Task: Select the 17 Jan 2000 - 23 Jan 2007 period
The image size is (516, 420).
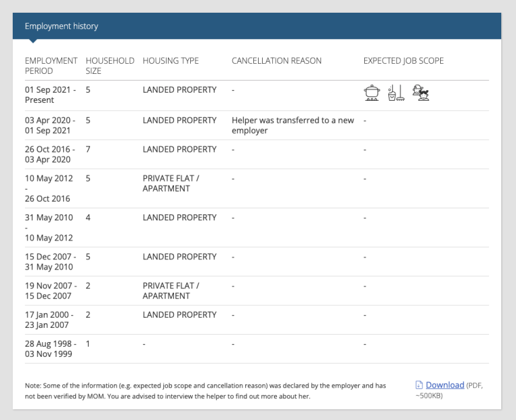Action: [x=49, y=320]
